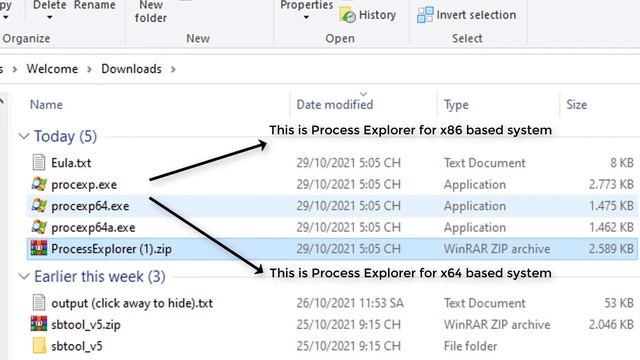Click WinRAR ZIP archive type of sbtool_v5.zip
Screen dimensions: 640x360
[497, 324]
